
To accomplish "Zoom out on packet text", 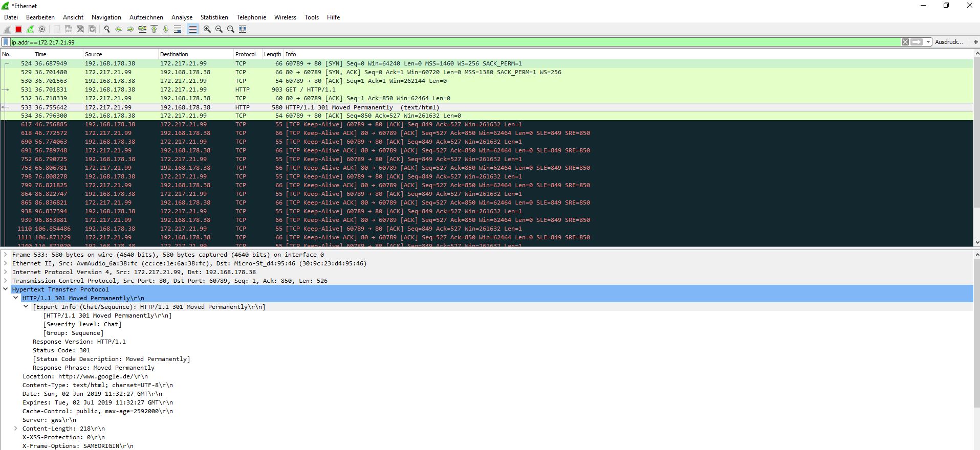I will point(219,29).
